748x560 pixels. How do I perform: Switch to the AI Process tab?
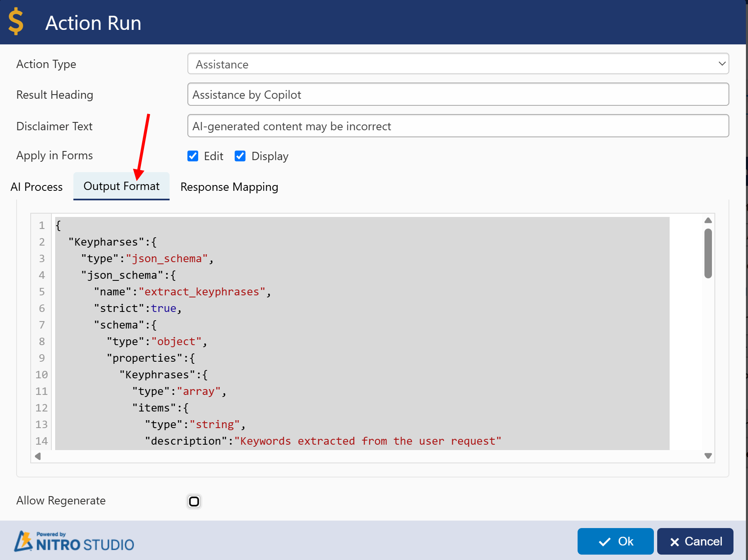coord(36,187)
